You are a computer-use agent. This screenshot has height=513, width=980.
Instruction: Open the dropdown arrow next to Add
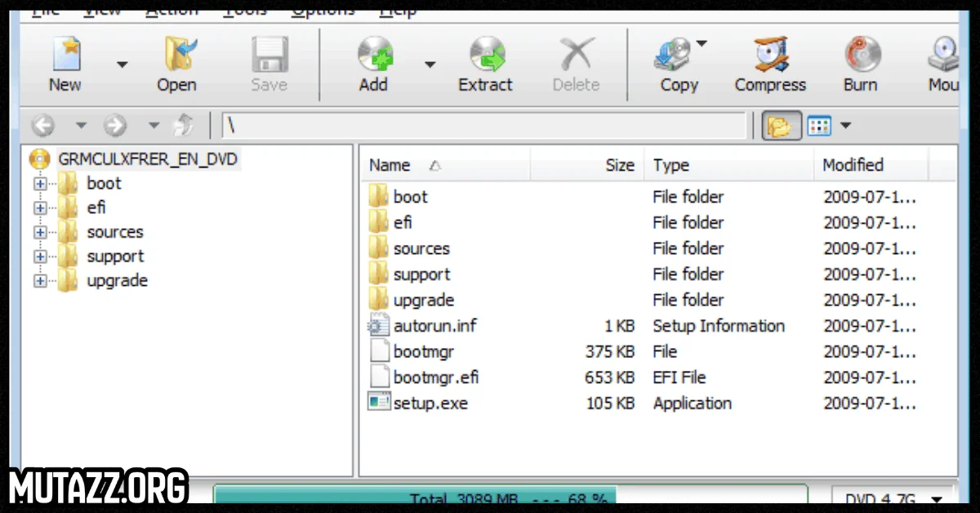coord(430,65)
